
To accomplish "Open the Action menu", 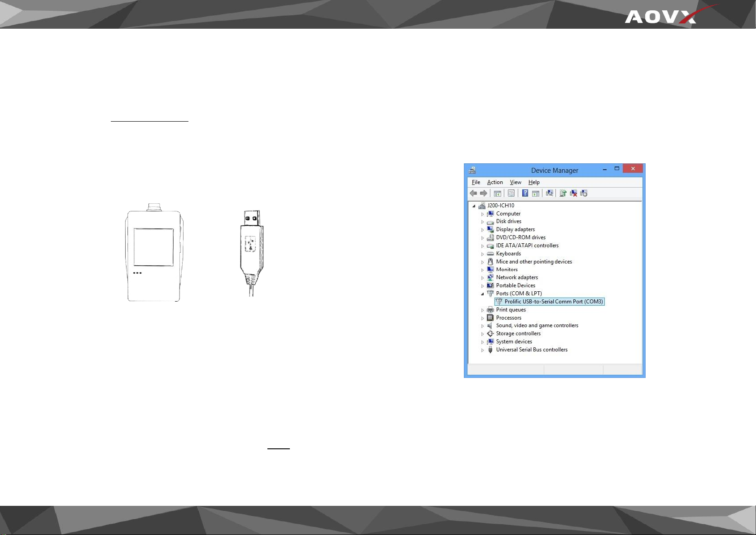I will (x=495, y=182).
